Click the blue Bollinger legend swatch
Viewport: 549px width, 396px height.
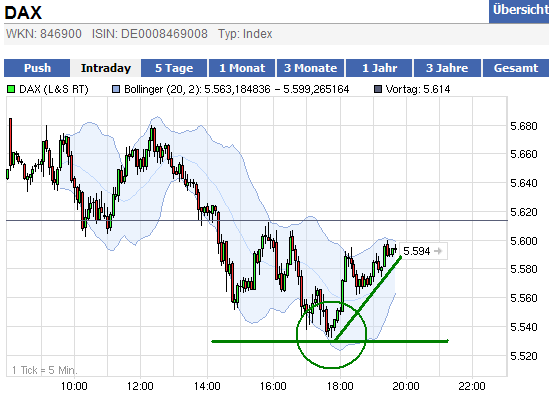(x=116, y=89)
